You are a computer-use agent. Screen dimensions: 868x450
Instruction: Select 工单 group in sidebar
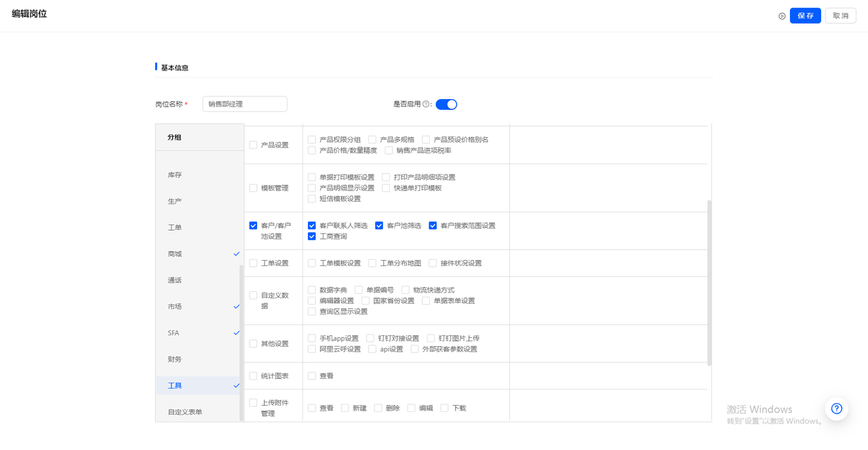(x=199, y=228)
